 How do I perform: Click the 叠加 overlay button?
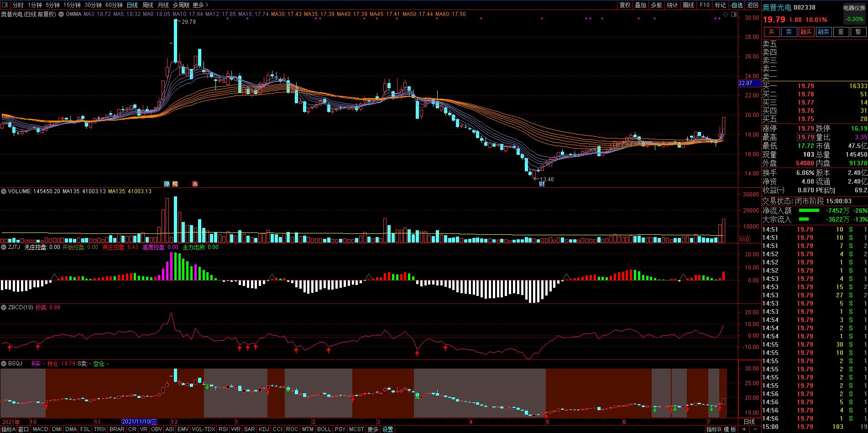tap(641, 5)
